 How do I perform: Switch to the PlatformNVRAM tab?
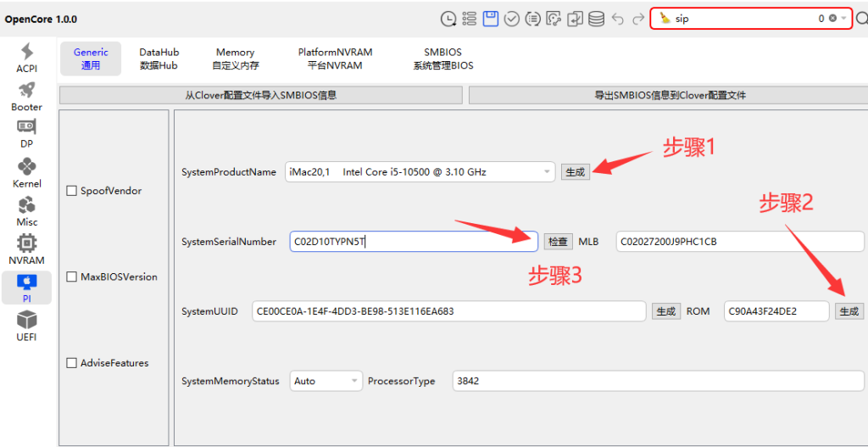[335, 59]
